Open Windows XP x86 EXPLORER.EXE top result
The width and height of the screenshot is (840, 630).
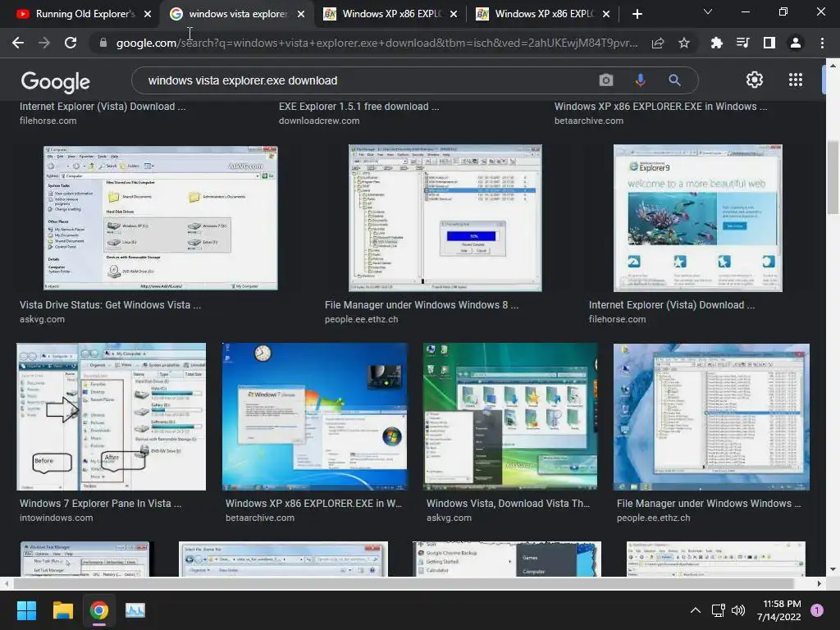660,107
